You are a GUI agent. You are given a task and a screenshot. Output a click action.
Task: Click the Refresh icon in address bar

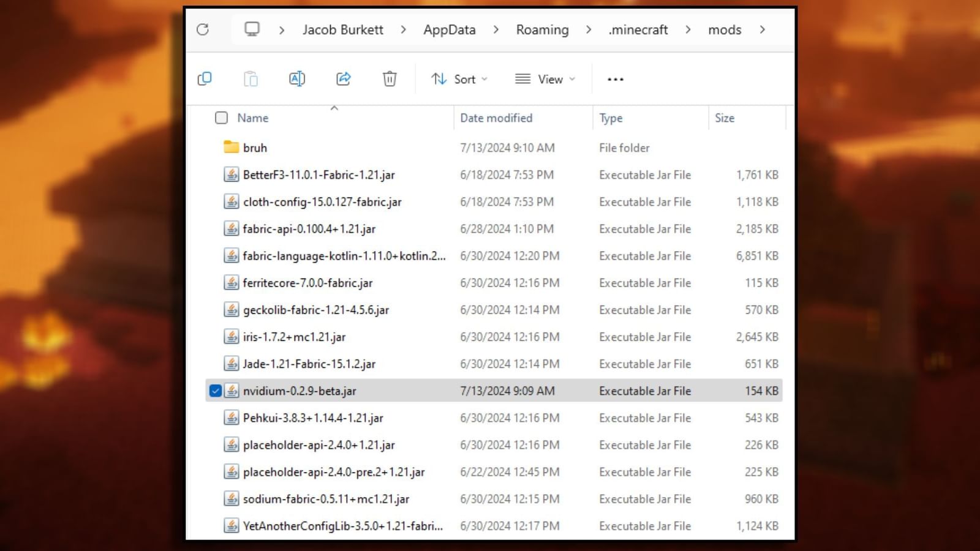click(x=203, y=29)
